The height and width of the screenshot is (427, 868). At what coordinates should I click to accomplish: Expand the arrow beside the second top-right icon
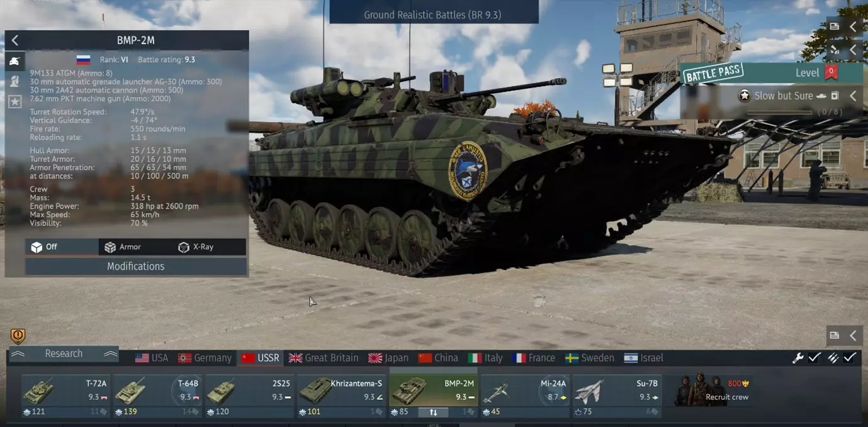[x=853, y=49]
